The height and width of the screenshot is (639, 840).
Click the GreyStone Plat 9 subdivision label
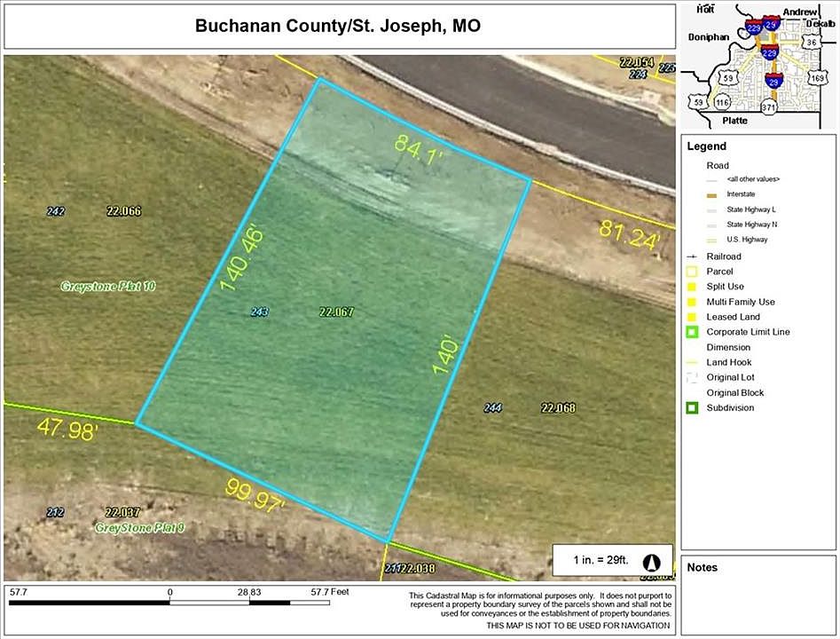pos(140,528)
